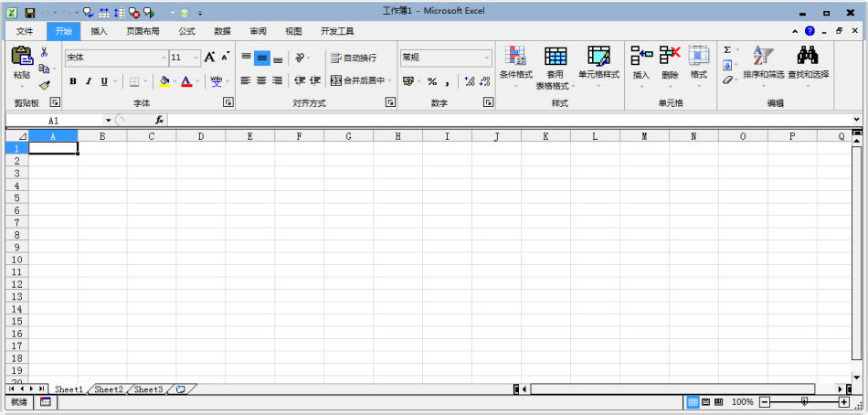Apply the yellow fill color bucket

pyautogui.click(x=164, y=82)
